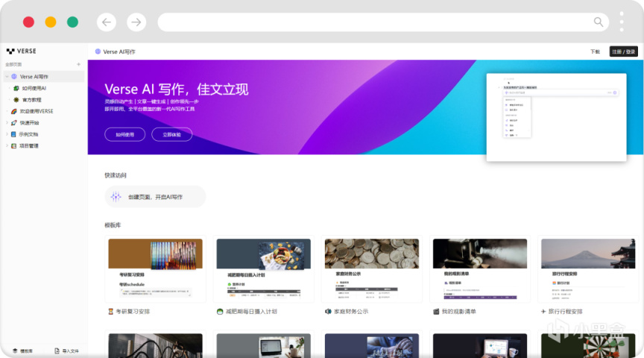The width and height of the screenshot is (644, 358).
Task: Click the airplane icon beside 旅行行程安排 label
Action: pos(543,312)
